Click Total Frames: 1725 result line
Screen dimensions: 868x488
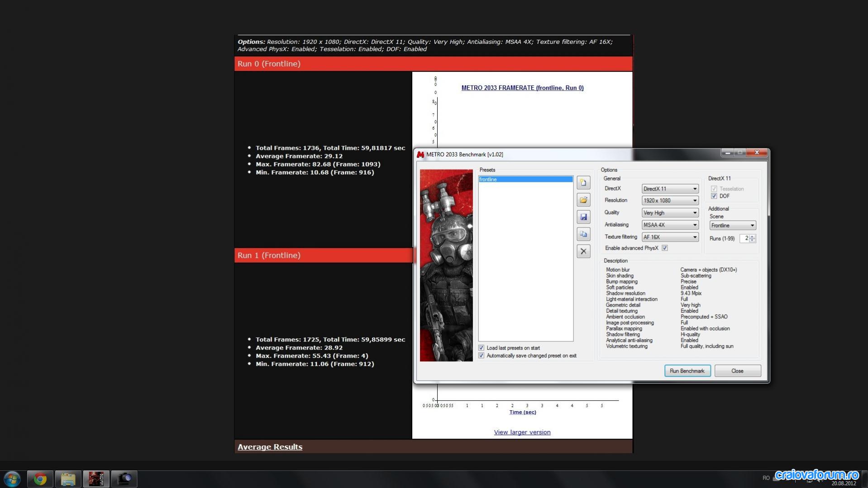click(330, 340)
